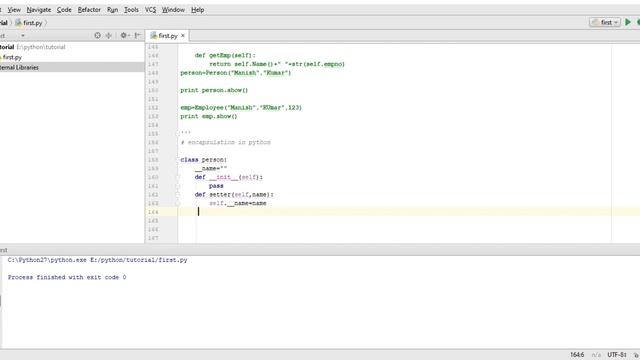The height and width of the screenshot is (360, 640).
Task: Click the 'def getEmp(self):' line
Action: click(225, 56)
